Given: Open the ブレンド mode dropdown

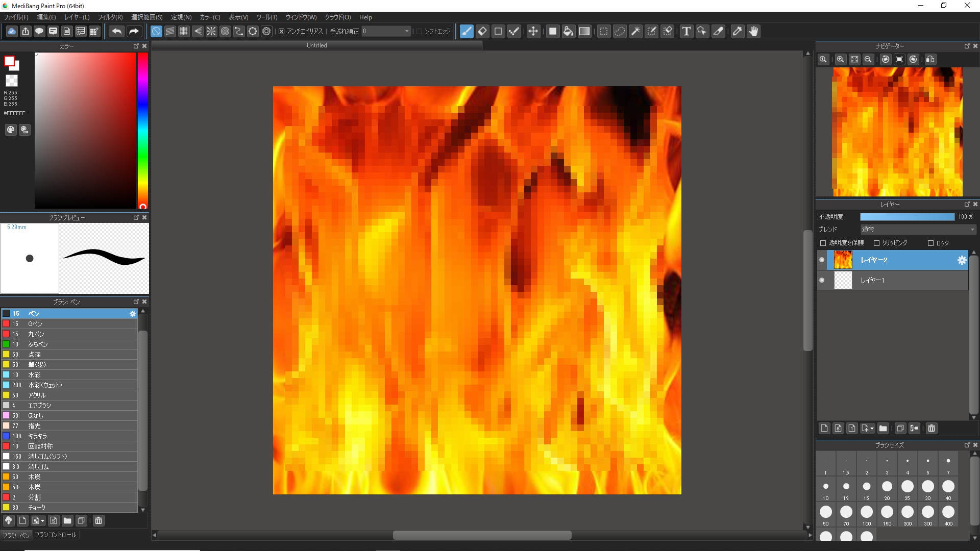Looking at the screenshot, I should [916, 229].
